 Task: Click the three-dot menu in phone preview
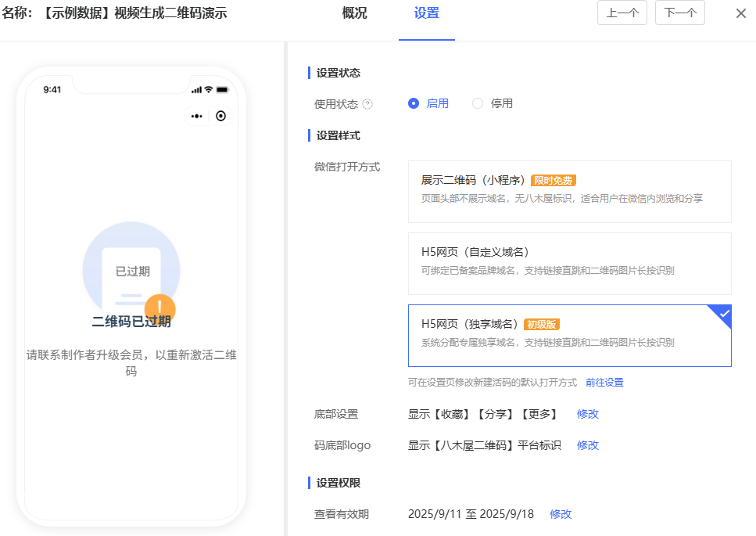click(197, 116)
